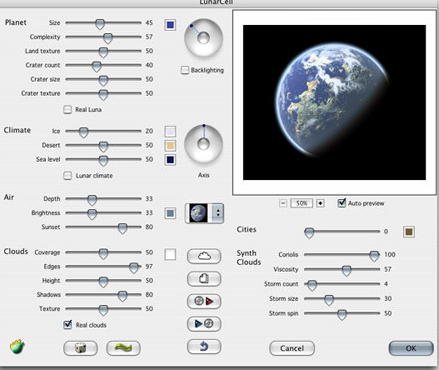Screen dimensions: 439x370
Task: Click the Storm count slider handle
Action: (312, 285)
